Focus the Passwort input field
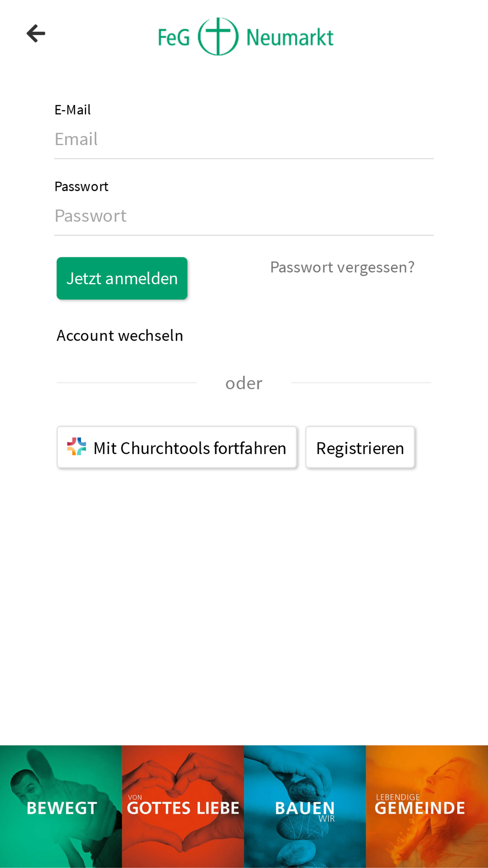Viewport: 488px width, 868px height. click(x=244, y=216)
